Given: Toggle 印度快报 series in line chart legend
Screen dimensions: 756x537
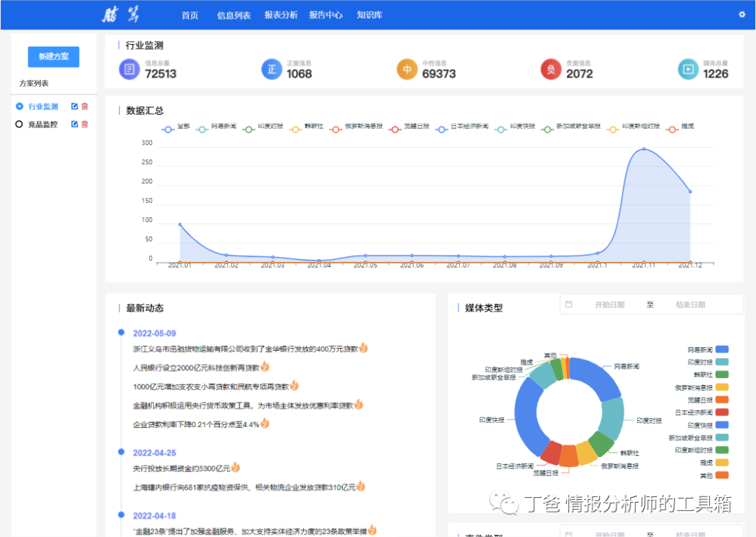Looking at the screenshot, I should [x=515, y=127].
